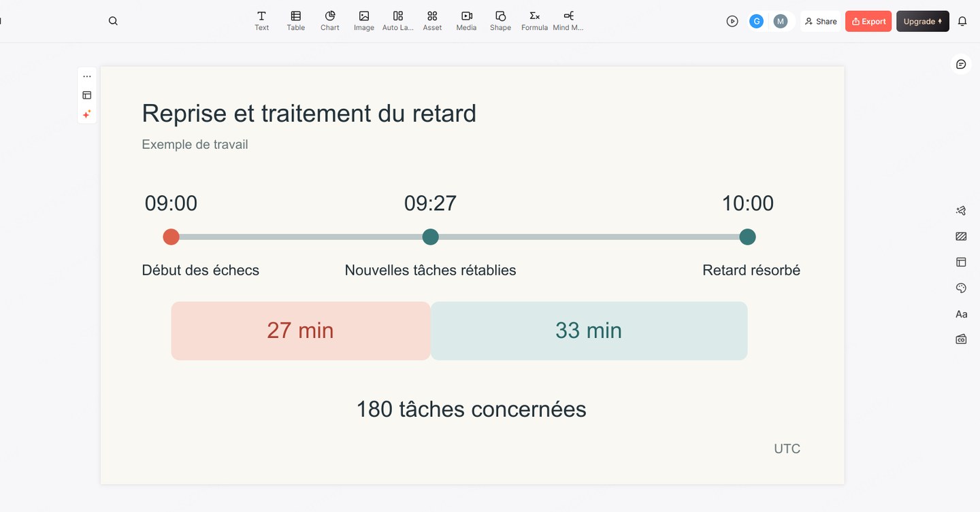Open notifications bell
Viewport: 980px width, 512px height.
pos(962,21)
